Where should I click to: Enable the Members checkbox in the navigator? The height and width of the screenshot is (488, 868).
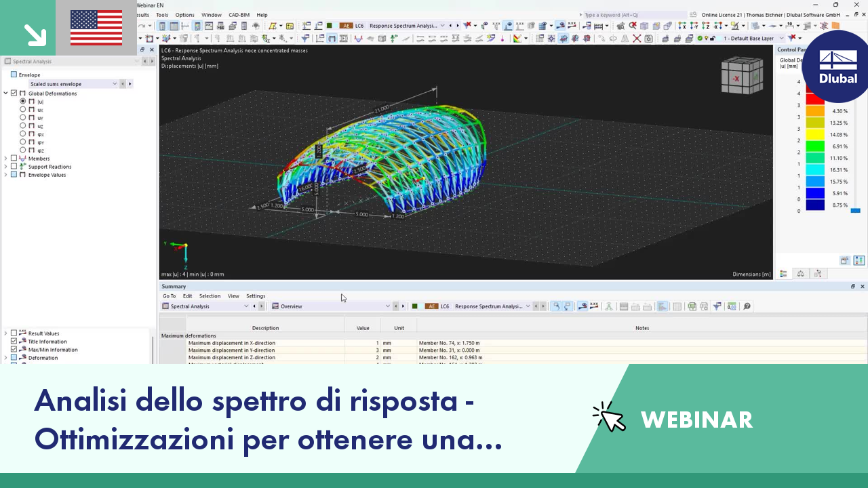point(14,158)
